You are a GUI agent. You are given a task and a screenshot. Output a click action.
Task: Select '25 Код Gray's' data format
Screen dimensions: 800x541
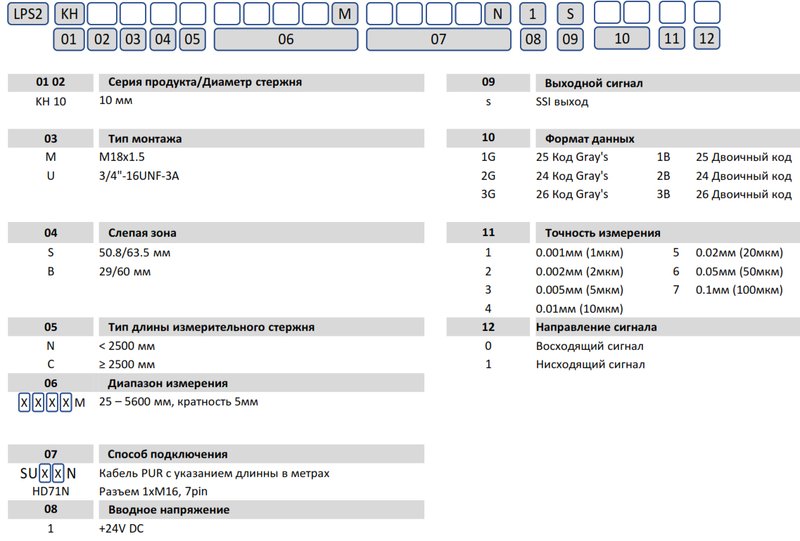pos(572,157)
